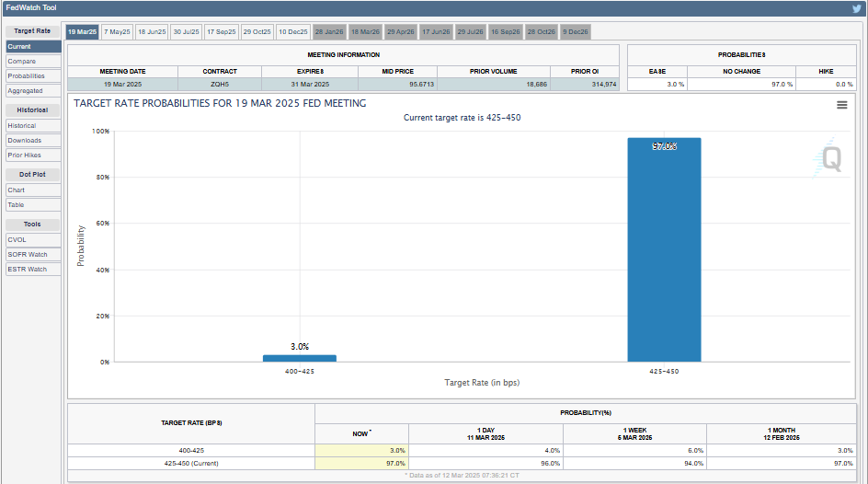Viewport: 868px width, 484px height.
Task: Click the tall 425-450 probability bar
Action: coord(664,248)
